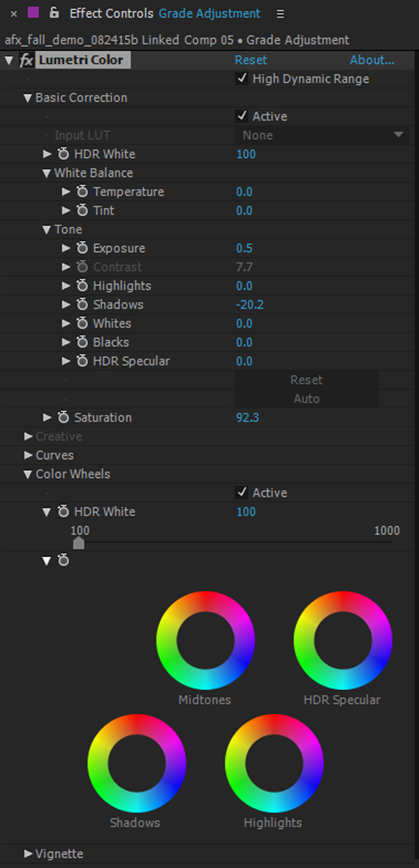Click the Saturation value 92.3
Screen dimensions: 419x868
click(247, 418)
